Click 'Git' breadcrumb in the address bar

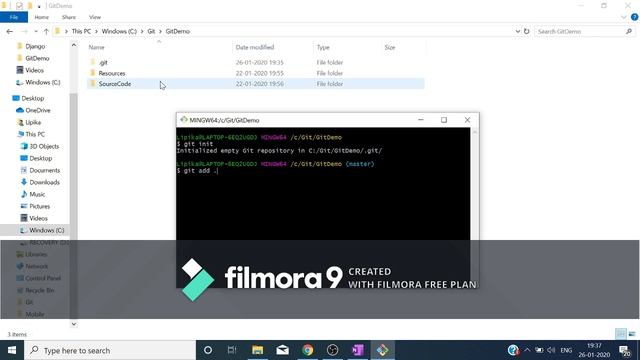151,31
